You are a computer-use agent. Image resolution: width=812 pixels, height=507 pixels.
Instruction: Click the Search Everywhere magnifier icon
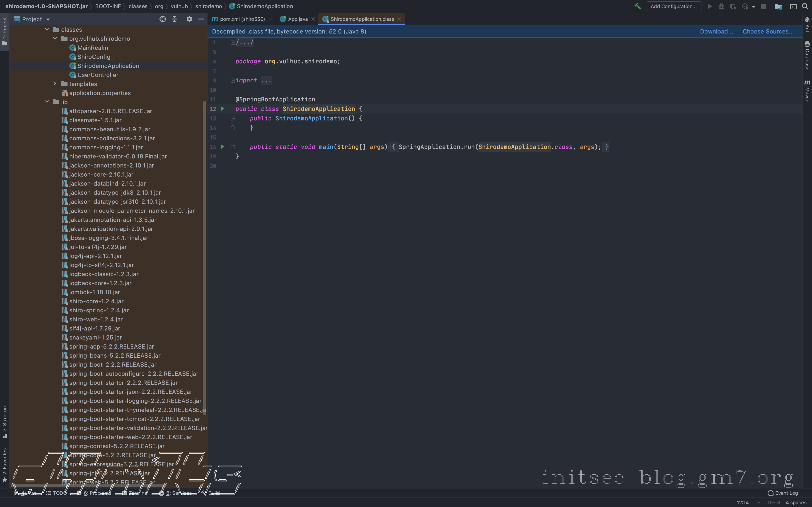pyautogui.click(x=805, y=6)
